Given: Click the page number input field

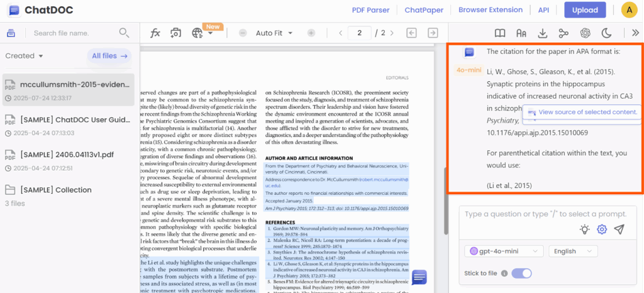Looking at the screenshot, I should pyautogui.click(x=359, y=33).
